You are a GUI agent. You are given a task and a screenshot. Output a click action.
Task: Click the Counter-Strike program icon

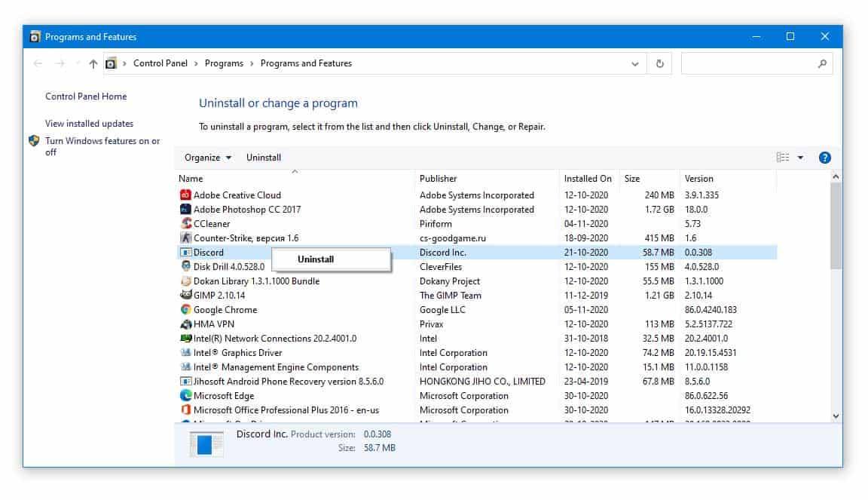pyautogui.click(x=185, y=238)
